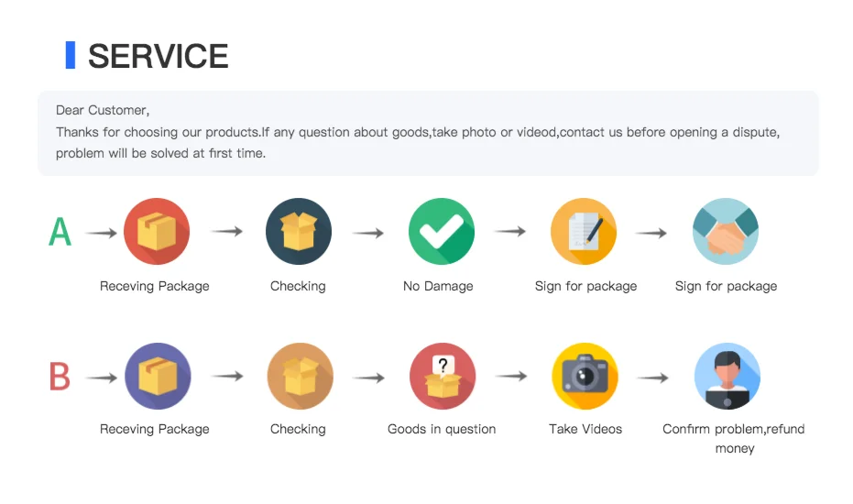Click the Dear Customer message box
Image resolution: width=853 pixels, height=504 pixels.
(x=428, y=133)
